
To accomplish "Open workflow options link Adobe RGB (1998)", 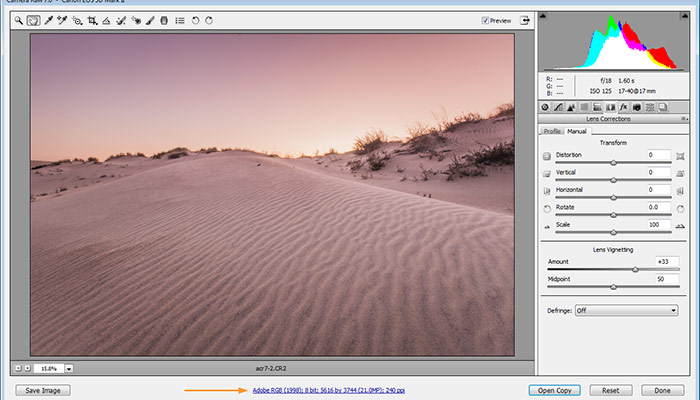I will [x=329, y=390].
